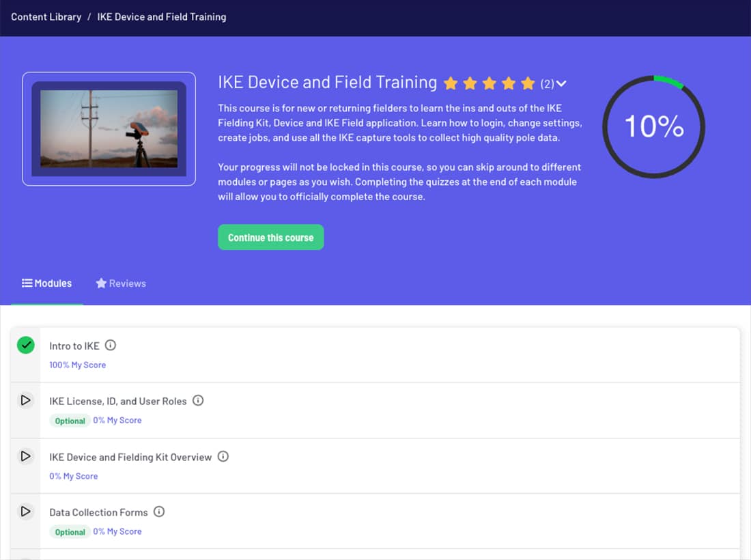Click 0% My Score under Fielding Kit Overview

(74, 476)
